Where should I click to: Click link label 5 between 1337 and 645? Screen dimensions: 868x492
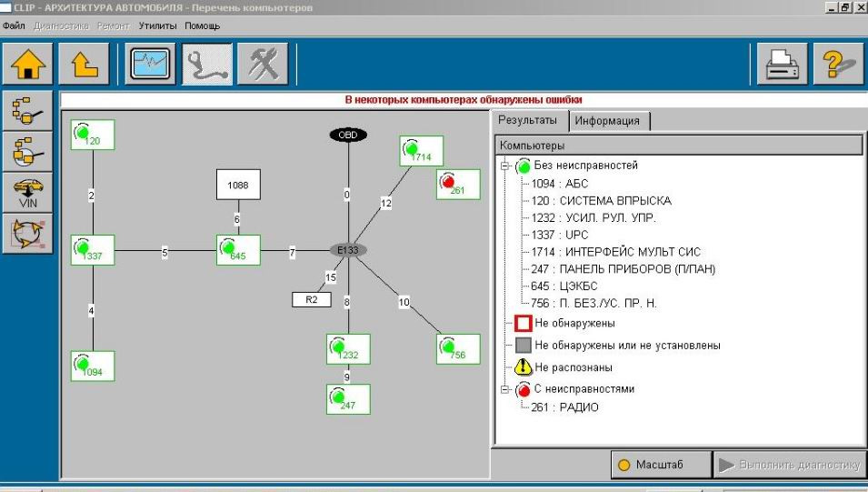tap(165, 253)
